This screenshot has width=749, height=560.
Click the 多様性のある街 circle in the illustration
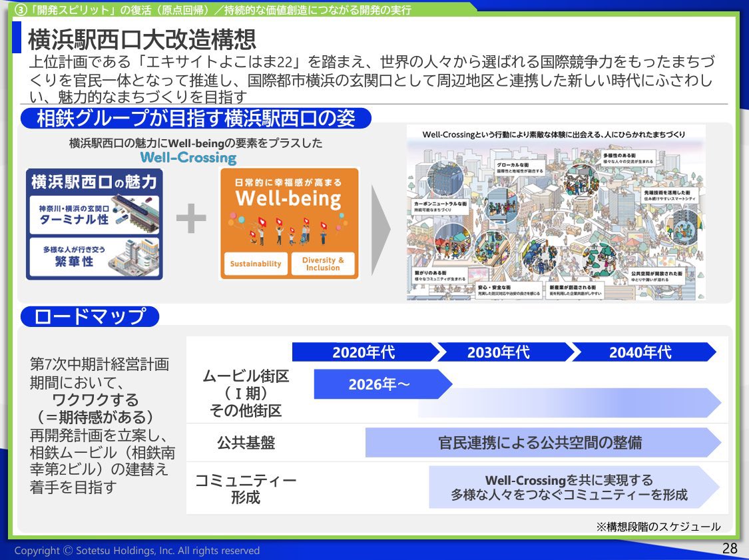coord(581,180)
